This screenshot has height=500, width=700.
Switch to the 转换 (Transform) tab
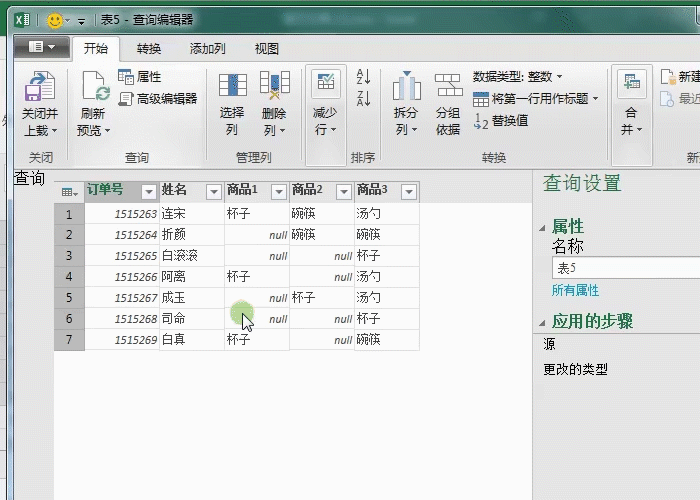(149, 48)
